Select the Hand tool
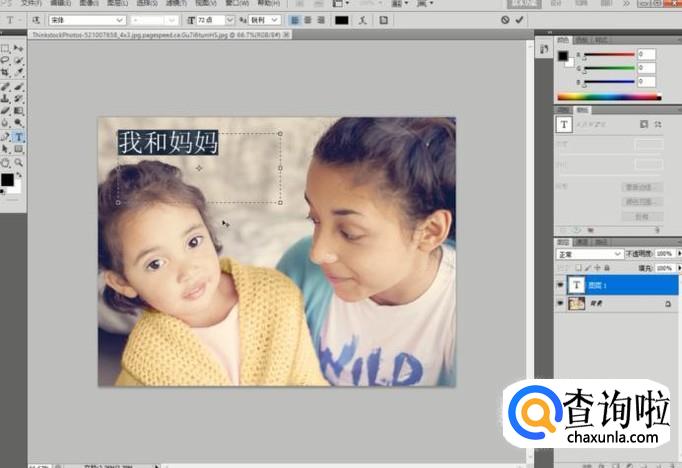 [5, 162]
